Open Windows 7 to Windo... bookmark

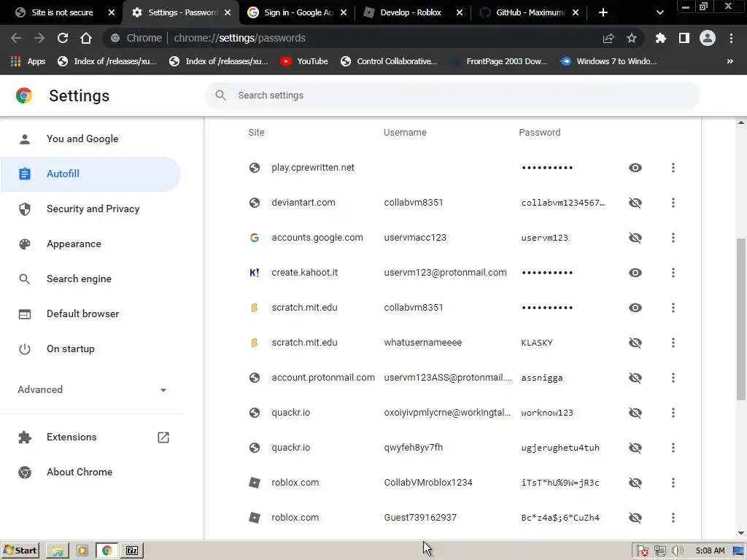click(x=609, y=61)
